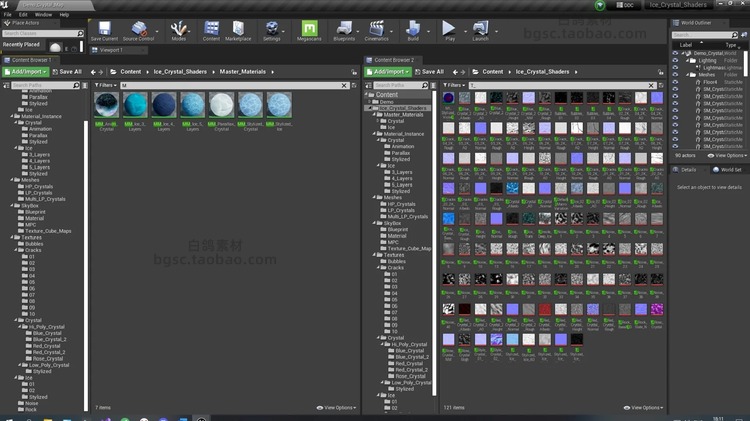Toggle visibility of the Lighting folder

(675, 60)
